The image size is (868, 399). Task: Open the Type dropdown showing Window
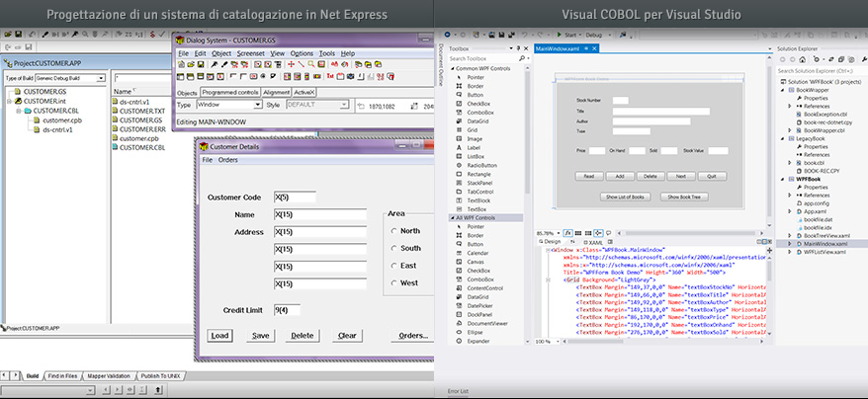click(x=257, y=104)
